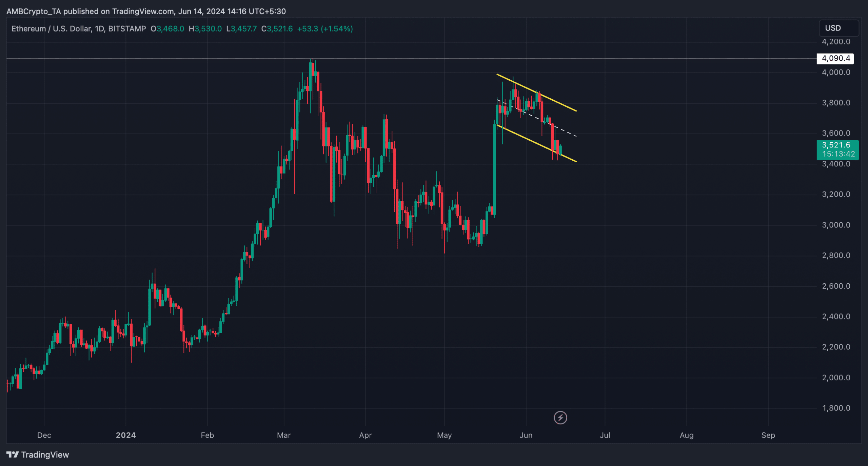Click the 2024 label on time axis
This screenshot has width=868, height=466.
[126, 435]
